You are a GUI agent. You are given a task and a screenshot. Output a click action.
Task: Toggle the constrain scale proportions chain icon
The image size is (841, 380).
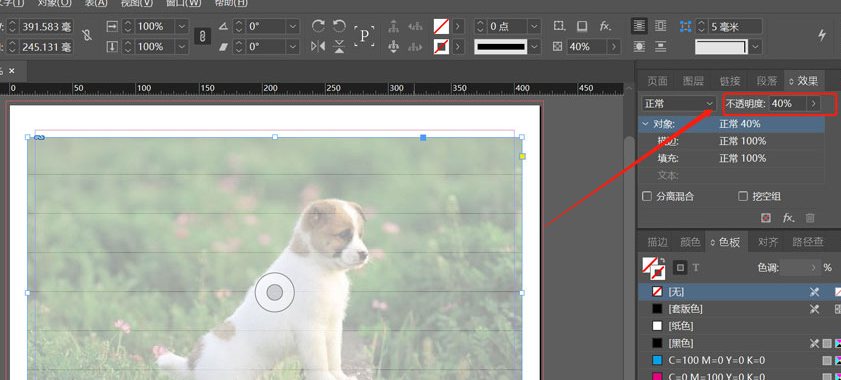[x=202, y=36]
